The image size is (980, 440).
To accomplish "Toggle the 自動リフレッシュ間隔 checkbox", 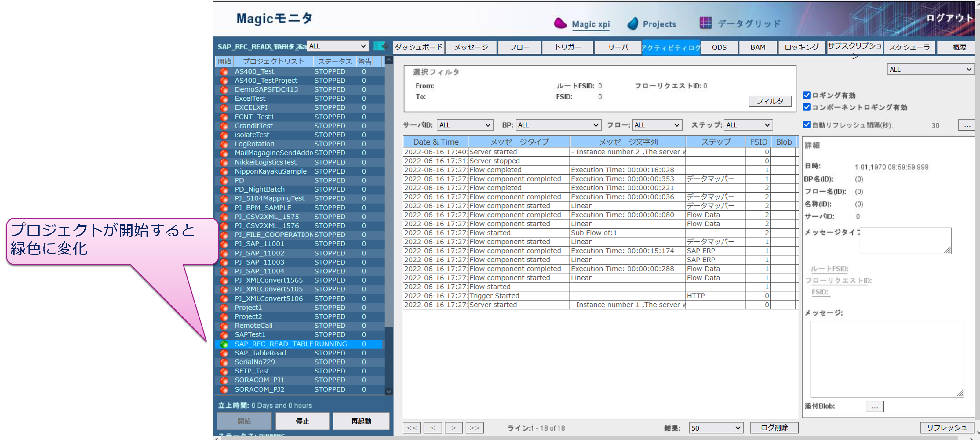I will click(806, 124).
